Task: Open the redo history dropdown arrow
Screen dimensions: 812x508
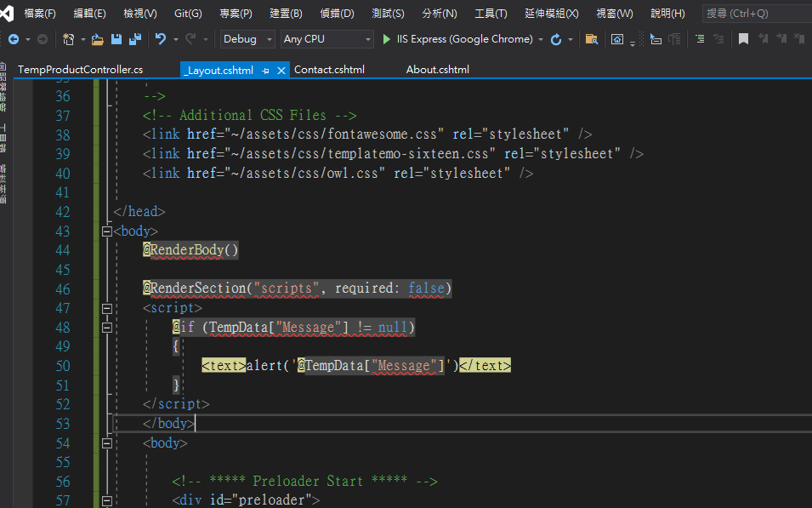Action: click(206, 39)
